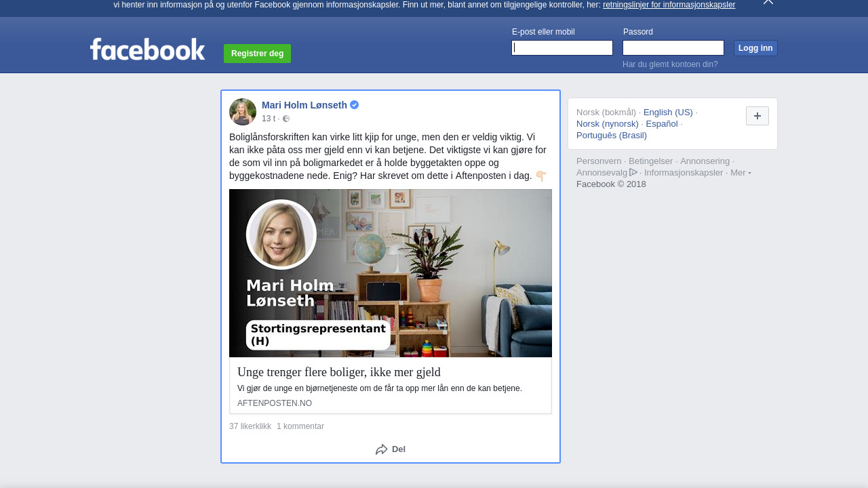
Task: Click the AdChoices triangle icon
Action: (633, 172)
